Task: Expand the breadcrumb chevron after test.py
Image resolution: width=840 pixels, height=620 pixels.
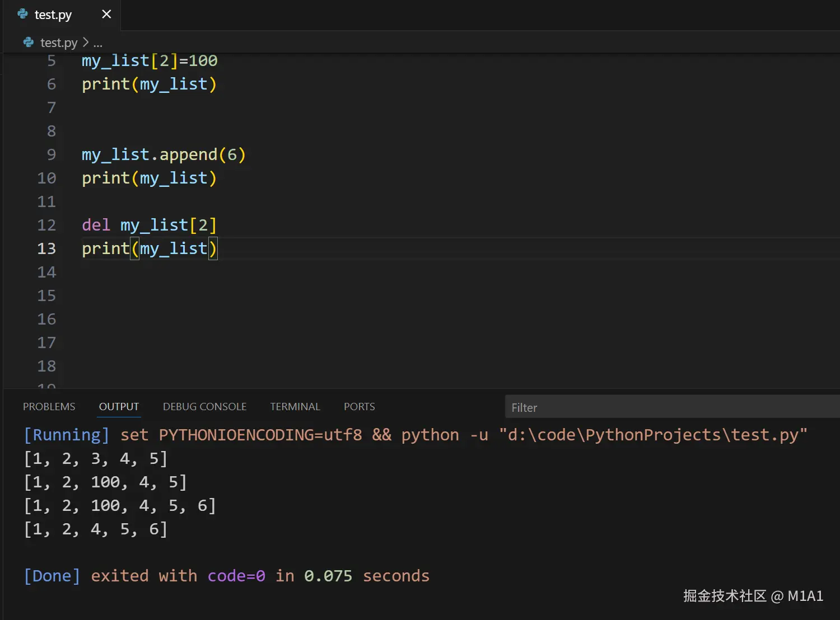Action: [85, 42]
